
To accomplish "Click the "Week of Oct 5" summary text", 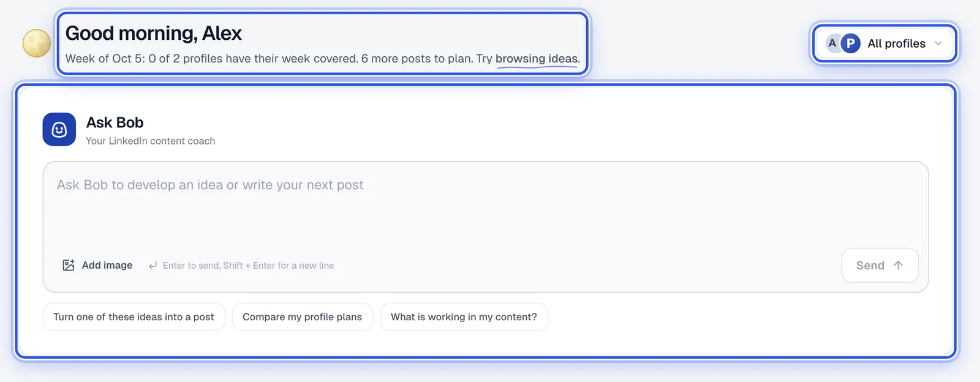I will click(x=323, y=59).
